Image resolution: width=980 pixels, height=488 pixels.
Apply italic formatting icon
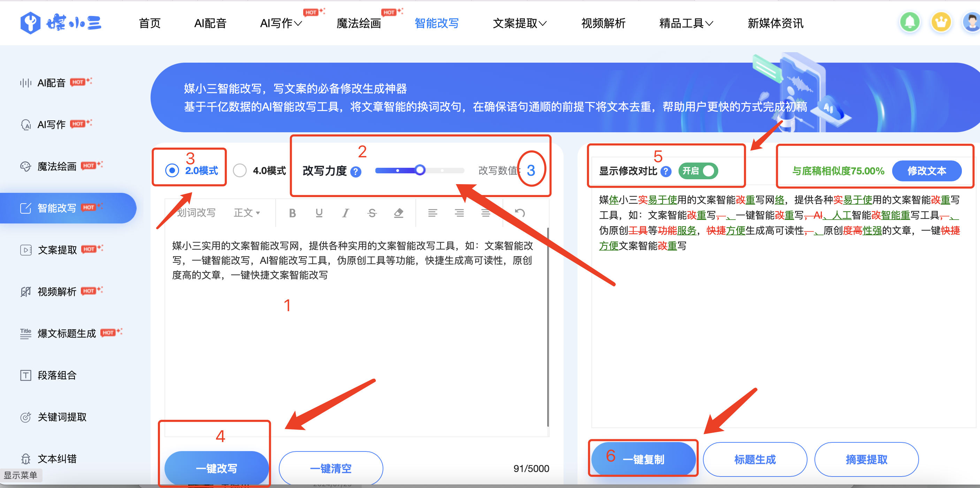click(345, 213)
